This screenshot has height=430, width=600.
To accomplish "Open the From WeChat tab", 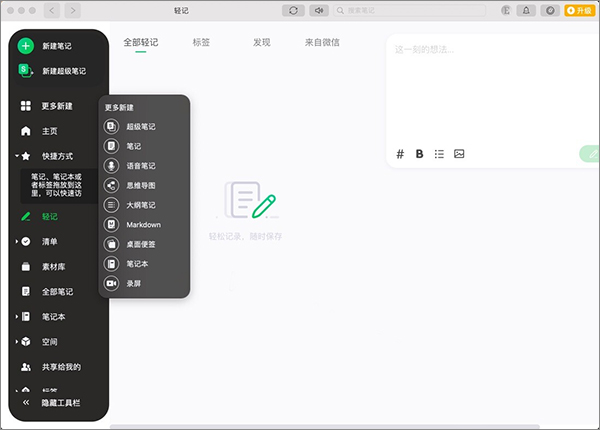I will [x=322, y=42].
